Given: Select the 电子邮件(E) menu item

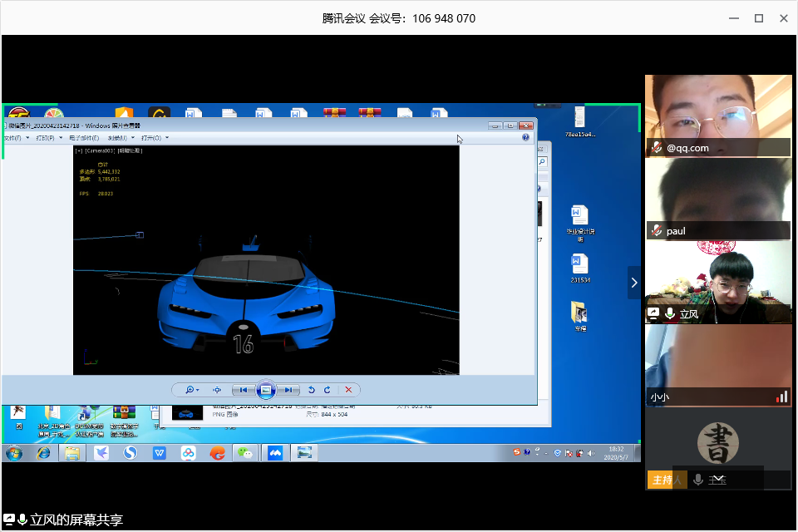Looking at the screenshot, I should tap(84, 137).
